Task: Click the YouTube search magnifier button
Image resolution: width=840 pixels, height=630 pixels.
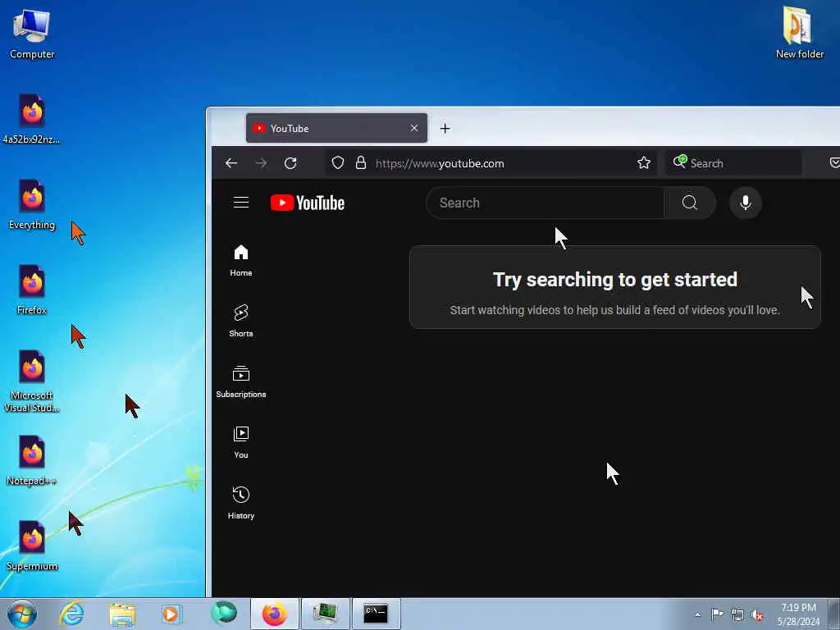Action: pyautogui.click(x=689, y=203)
